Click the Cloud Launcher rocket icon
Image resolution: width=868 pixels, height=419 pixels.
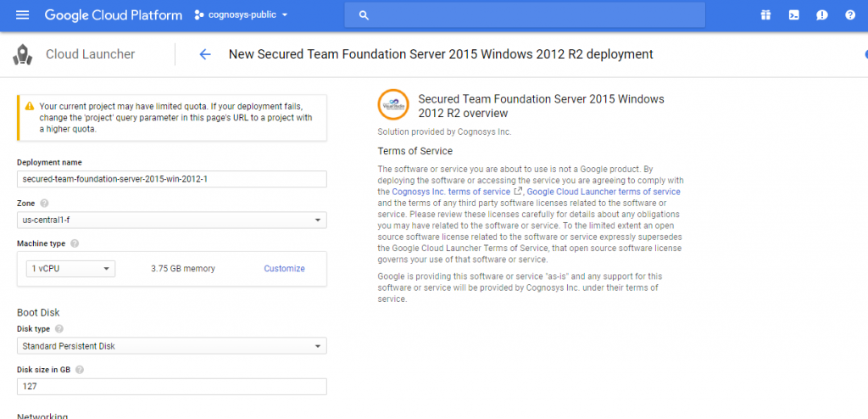coord(24,55)
